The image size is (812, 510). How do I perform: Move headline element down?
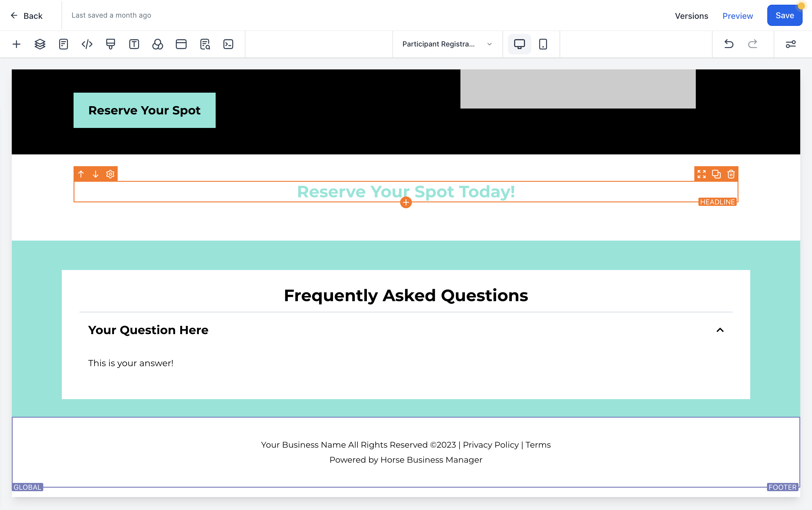coord(95,174)
